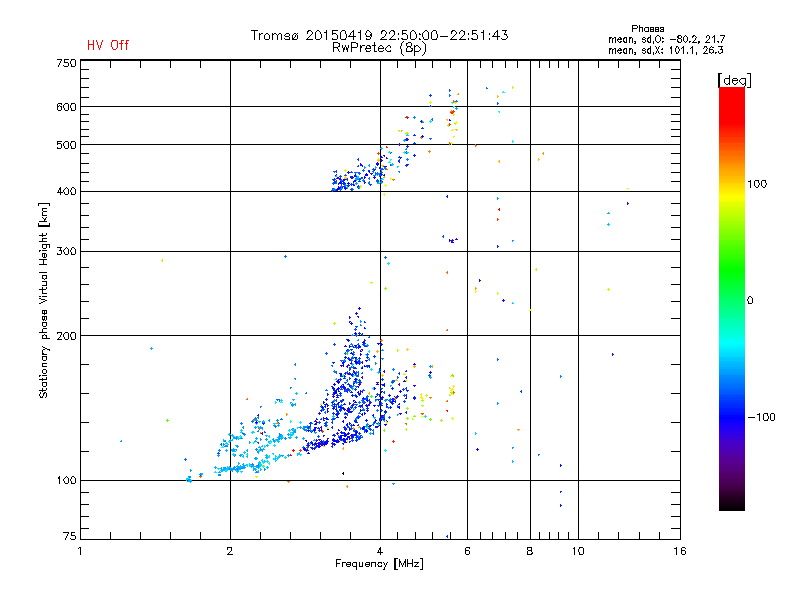Select 'mean, sd,O: -80.2, 21.7' statistics line
The width and height of the screenshot is (800, 600).
666,39
